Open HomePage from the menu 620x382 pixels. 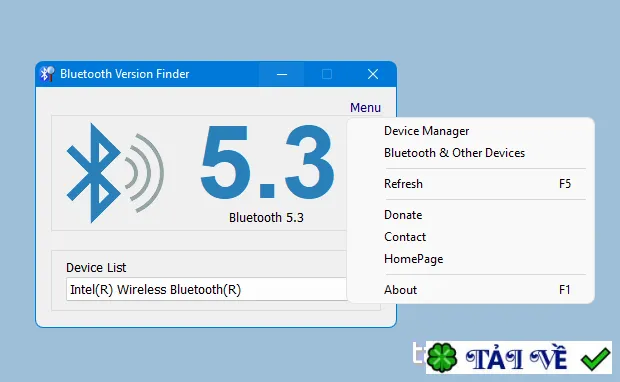click(471, 259)
